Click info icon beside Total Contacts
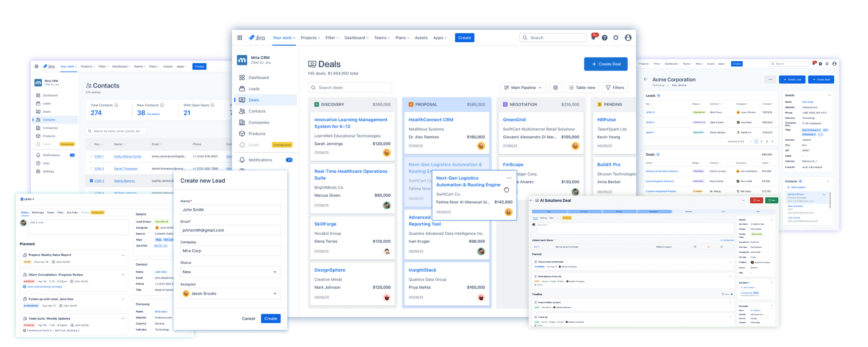Viewport: 868px width, 347px height. point(116,105)
